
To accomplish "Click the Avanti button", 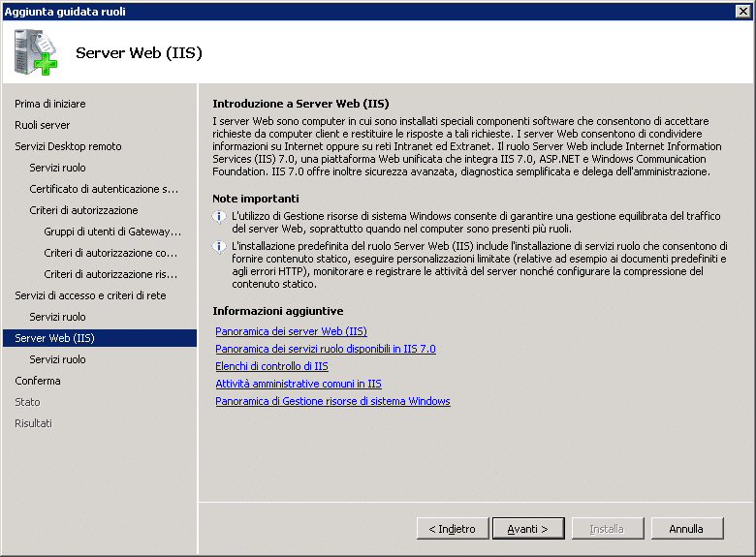I will pyautogui.click(x=528, y=529).
